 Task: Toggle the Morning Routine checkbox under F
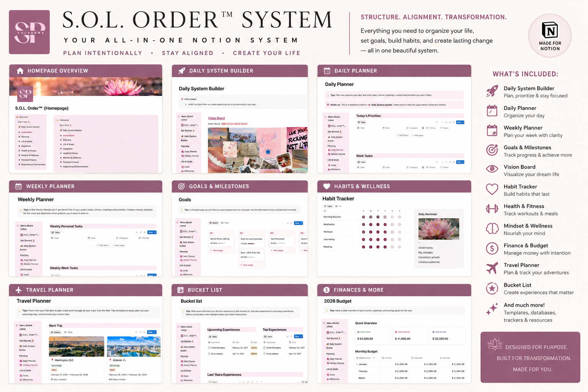[385, 217]
